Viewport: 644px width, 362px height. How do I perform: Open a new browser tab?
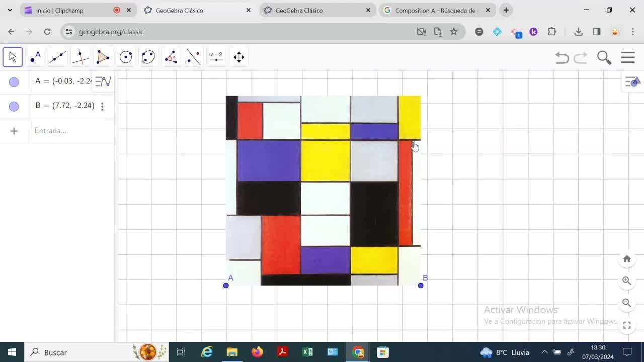click(x=506, y=10)
